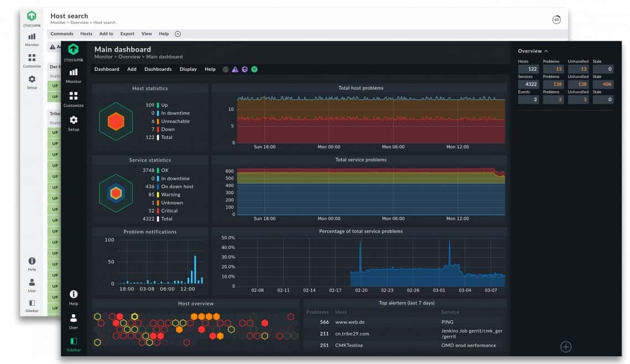
Task: Click the checkmk logo in Main dashboard window
Action: pyautogui.click(x=73, y=53)
